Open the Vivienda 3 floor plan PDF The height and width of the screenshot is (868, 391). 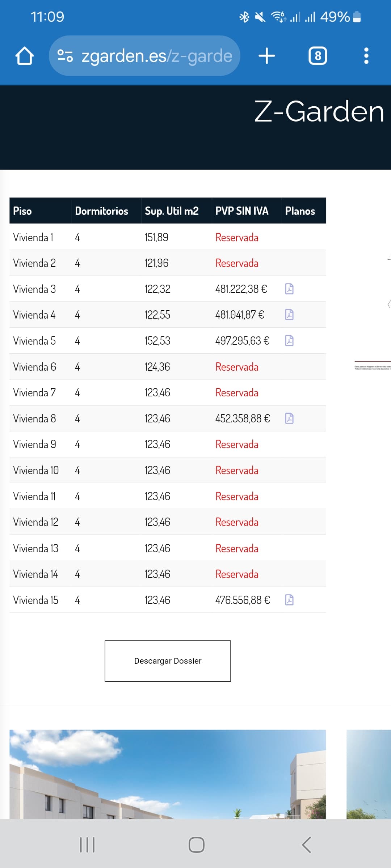289,289
